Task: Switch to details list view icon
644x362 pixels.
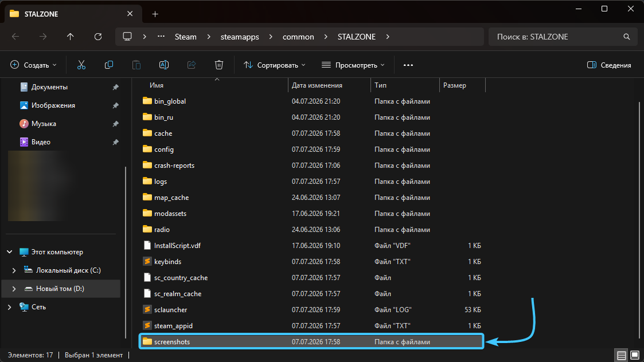Action: 622,355
